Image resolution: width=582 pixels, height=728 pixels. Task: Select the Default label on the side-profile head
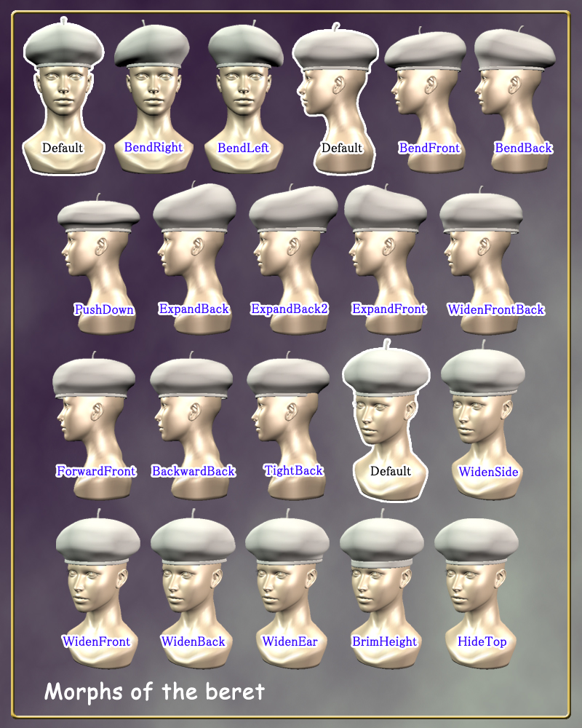pos(342,148)
